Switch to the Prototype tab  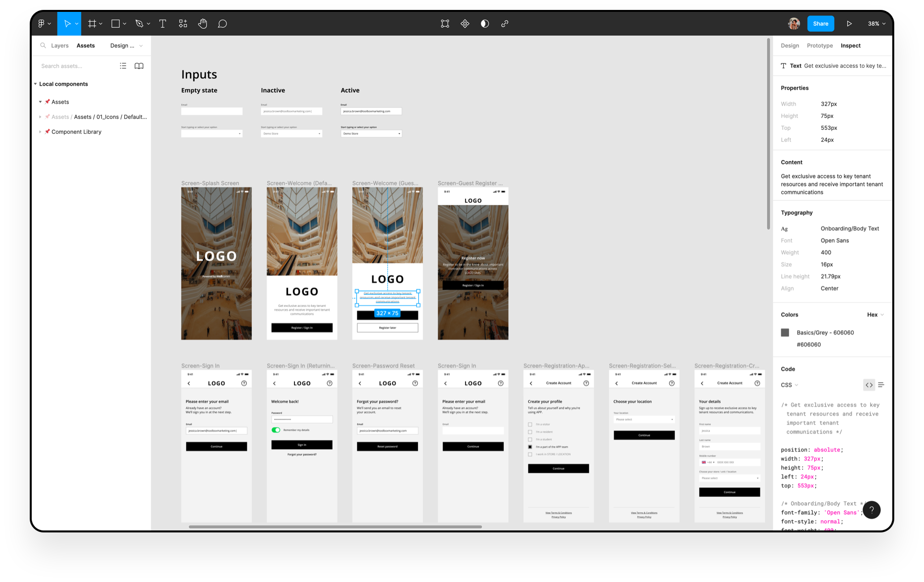click(x=820, y=46)
